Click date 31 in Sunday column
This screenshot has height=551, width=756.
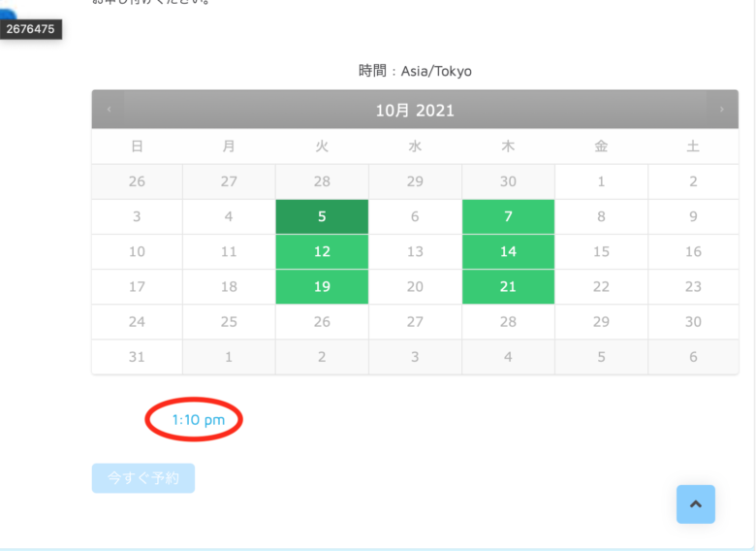pos(137,357)
